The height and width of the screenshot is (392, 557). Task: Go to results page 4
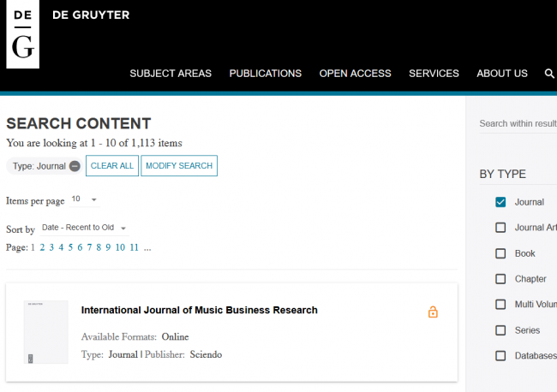pos(61,247)
